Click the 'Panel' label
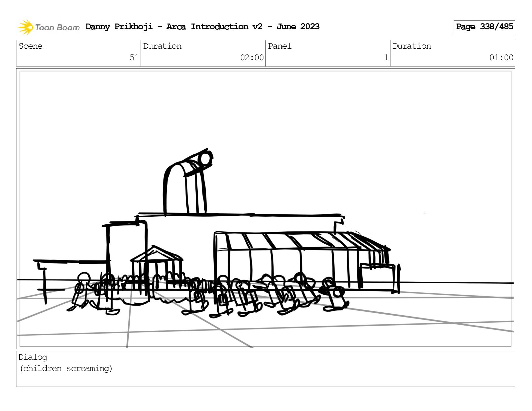 click(280, 46)
